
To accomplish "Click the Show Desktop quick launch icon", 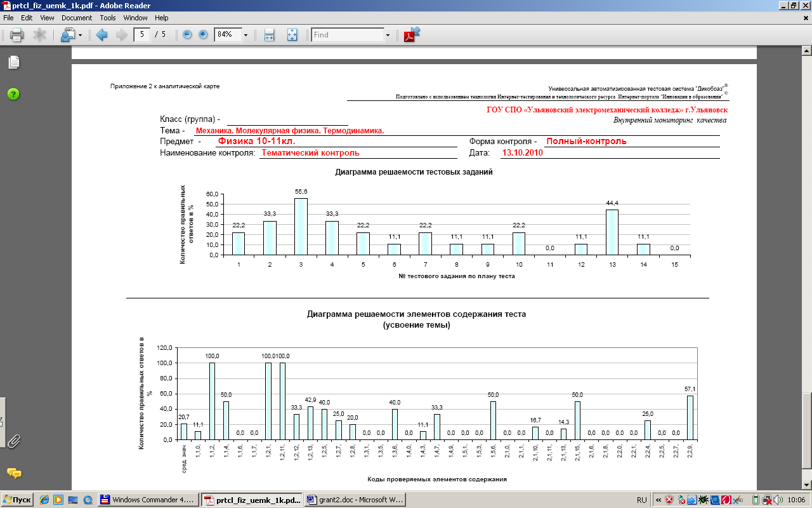I will coord(72,500).
